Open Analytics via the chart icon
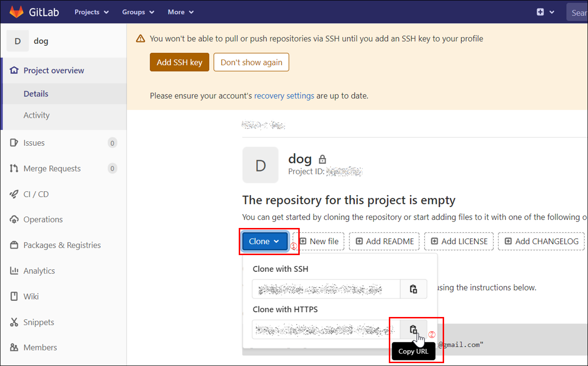588x366 pixels. pos(14,270)
